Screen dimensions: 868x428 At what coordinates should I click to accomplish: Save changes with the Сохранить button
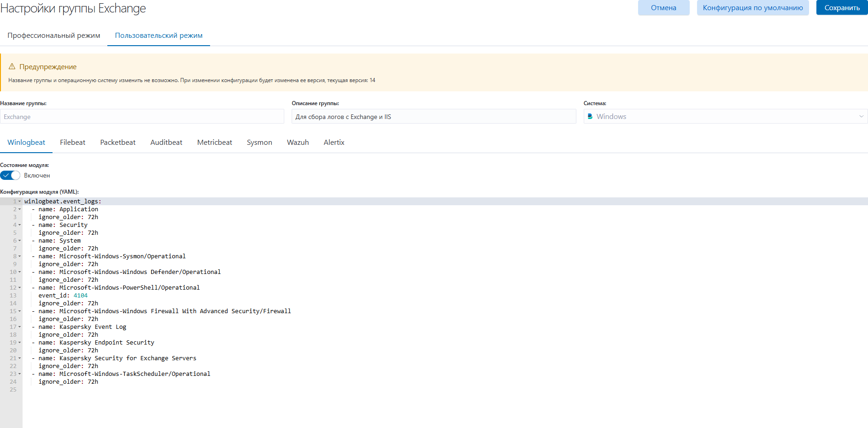[x=842, y=8]
